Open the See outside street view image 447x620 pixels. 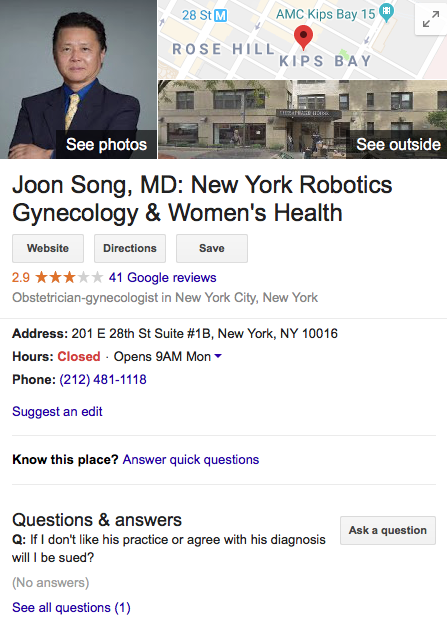click(303, 119)
